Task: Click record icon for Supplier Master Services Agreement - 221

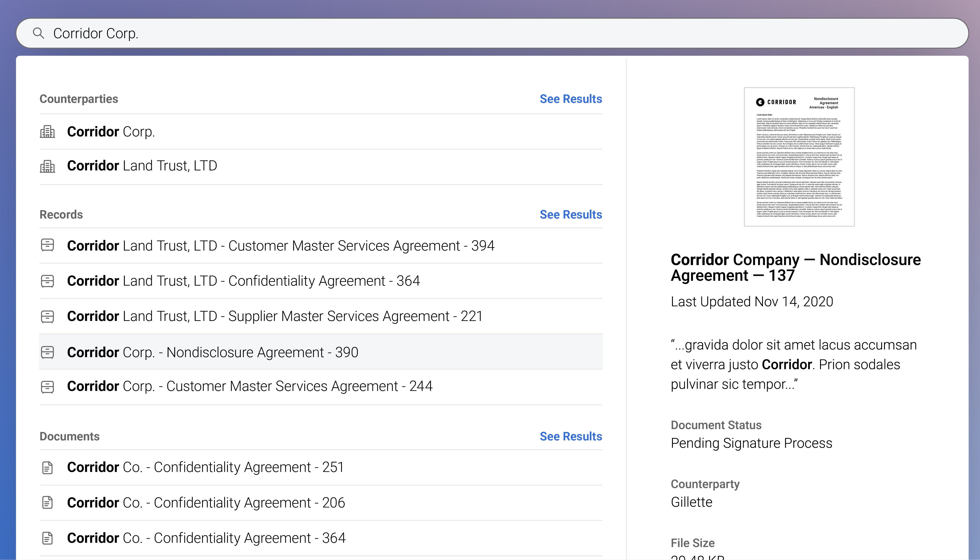Action: click(x=47, y=317)
